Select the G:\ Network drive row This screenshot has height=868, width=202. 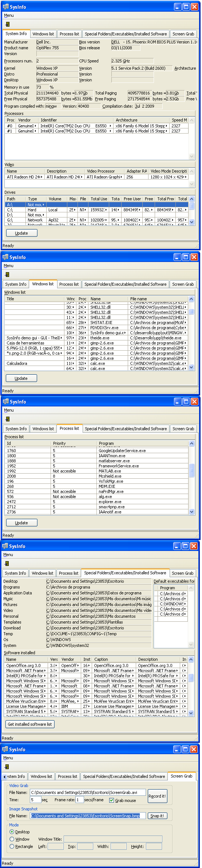[x=96, y=220]
